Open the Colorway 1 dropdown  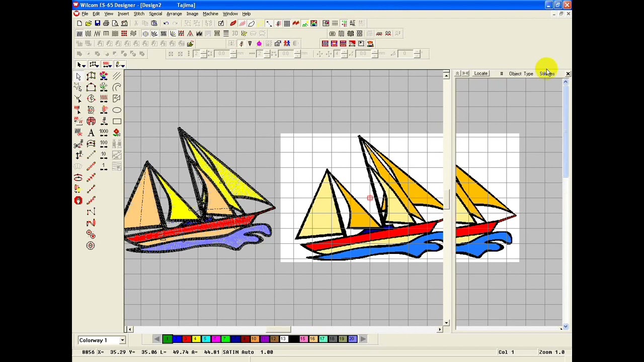(x=122, y=340)
